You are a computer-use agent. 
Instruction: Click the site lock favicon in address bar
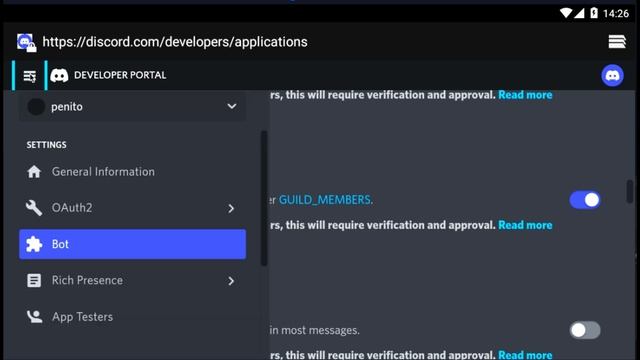27,42
